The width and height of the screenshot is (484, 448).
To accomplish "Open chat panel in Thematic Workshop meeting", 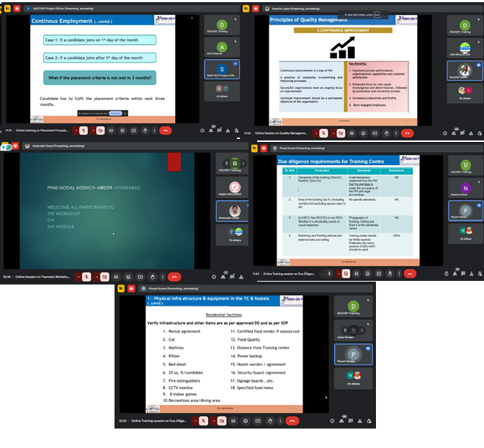I will tap(230, 277).
